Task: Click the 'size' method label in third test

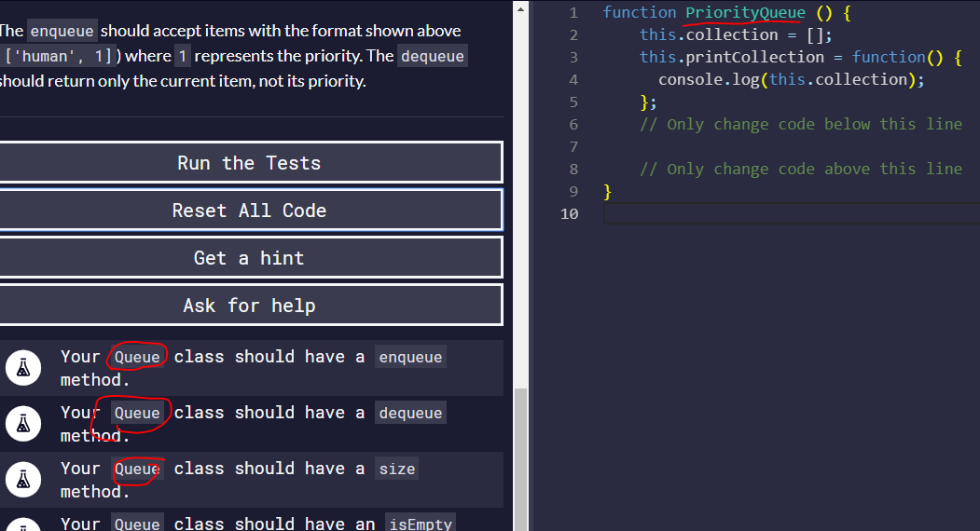Action: [397, 469]
